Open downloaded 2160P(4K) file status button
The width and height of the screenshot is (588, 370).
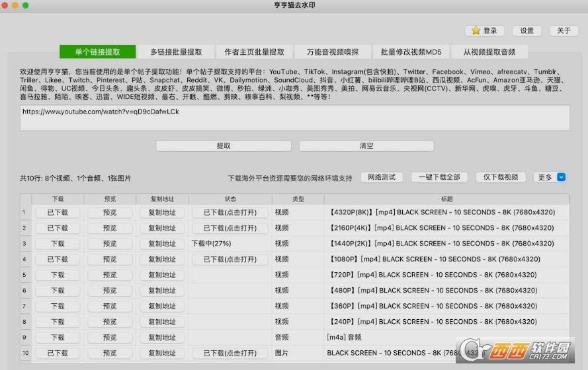[230, 228]
